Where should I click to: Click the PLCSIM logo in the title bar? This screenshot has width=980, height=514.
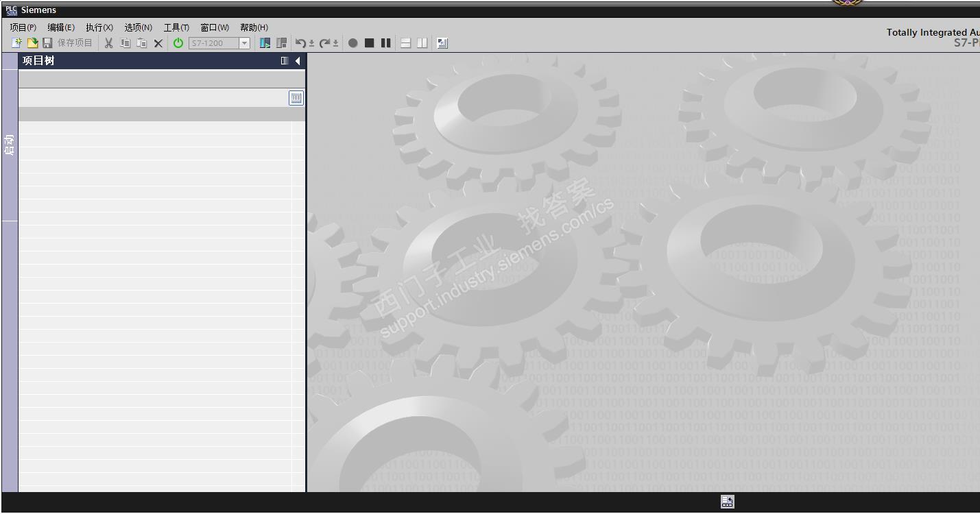pyautogui.click(x=11, y=10)
